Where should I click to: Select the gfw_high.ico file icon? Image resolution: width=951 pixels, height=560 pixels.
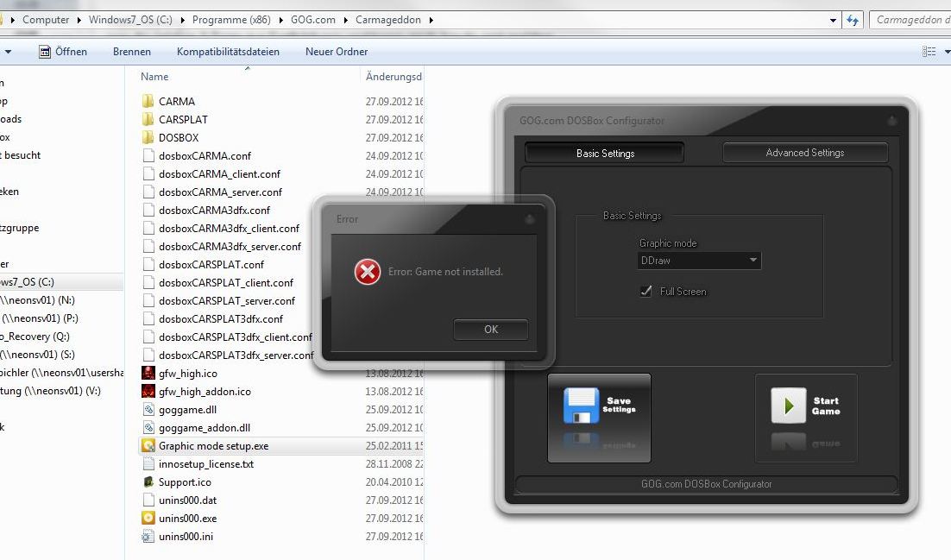148,373
